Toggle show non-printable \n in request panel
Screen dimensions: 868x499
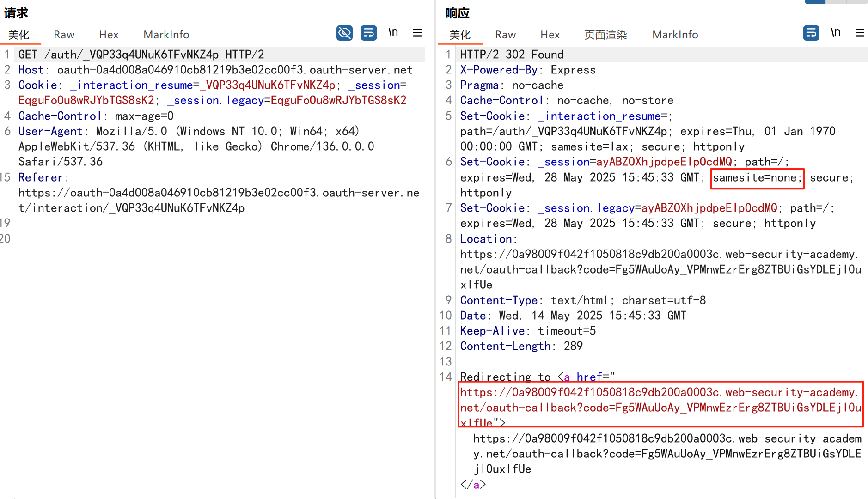coord(393,33)
